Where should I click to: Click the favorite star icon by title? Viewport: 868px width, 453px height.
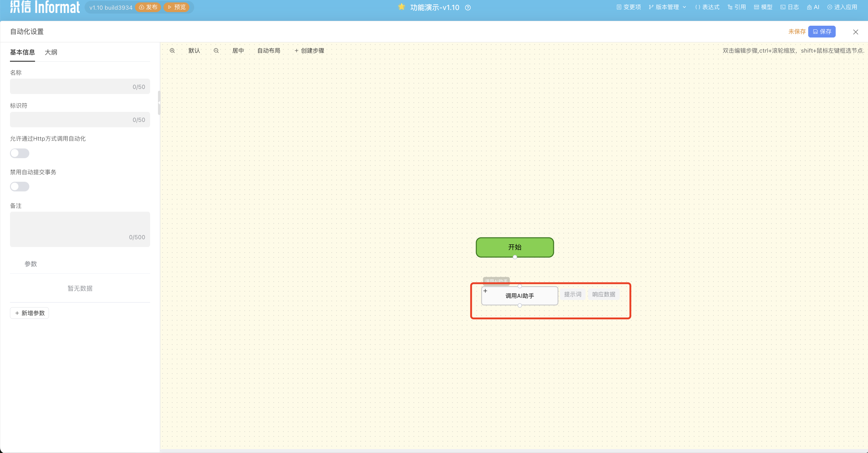tap(401, 7)
